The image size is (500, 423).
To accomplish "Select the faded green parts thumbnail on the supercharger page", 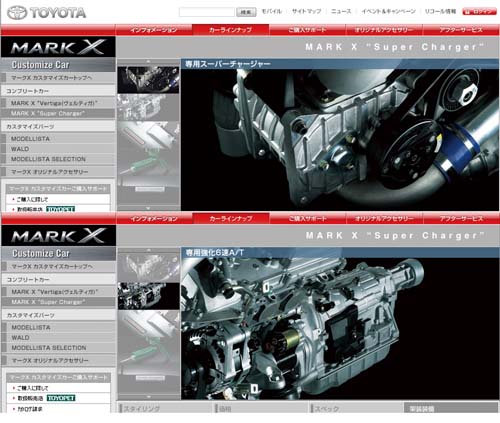I will click(148, 162).
